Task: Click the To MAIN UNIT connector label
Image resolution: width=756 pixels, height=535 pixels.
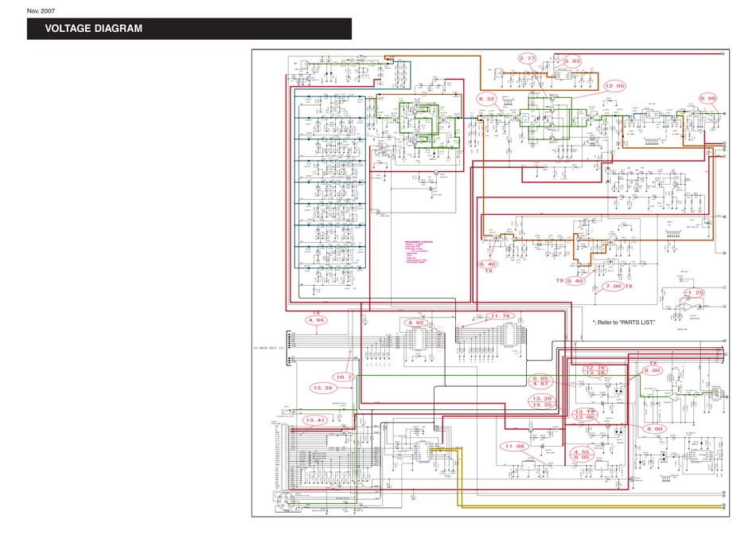Action: pyautogui.click(x=263, y=349)
